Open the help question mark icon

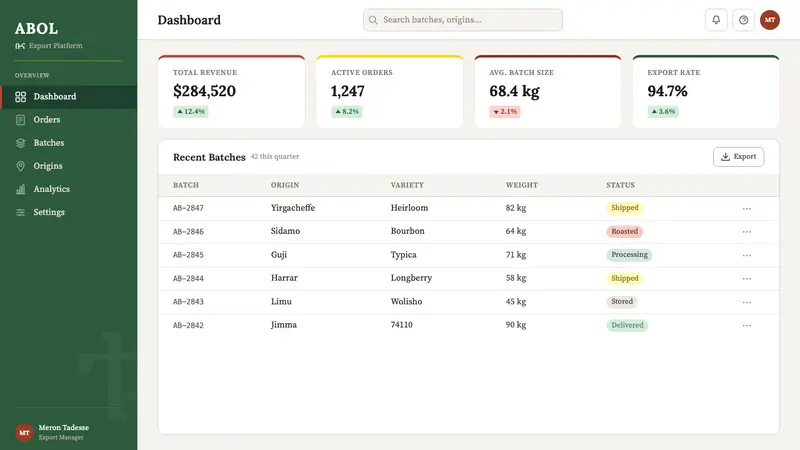point(743,20)
